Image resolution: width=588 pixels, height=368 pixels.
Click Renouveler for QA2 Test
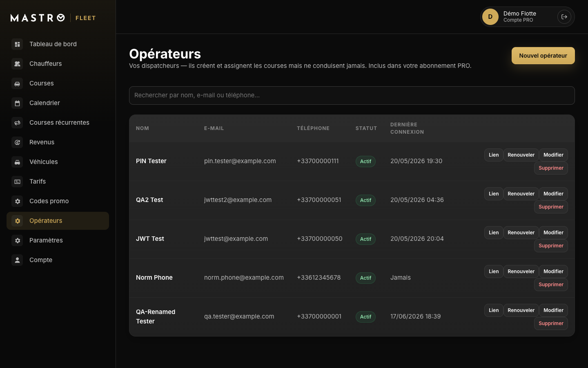pos(521,194)
